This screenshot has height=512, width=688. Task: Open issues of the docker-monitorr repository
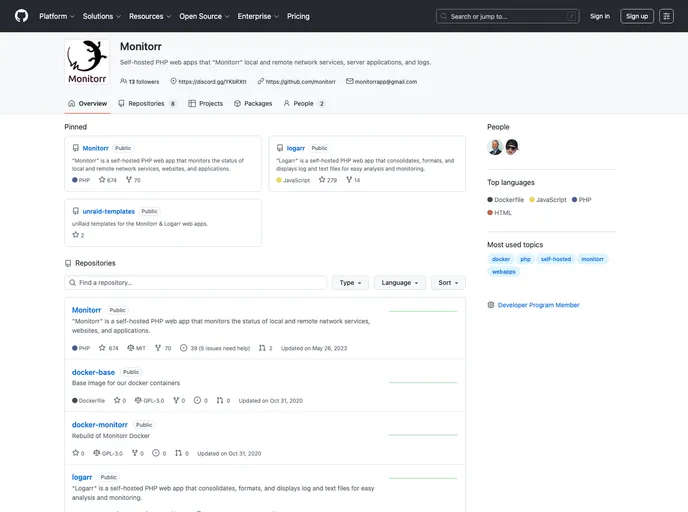159,453
